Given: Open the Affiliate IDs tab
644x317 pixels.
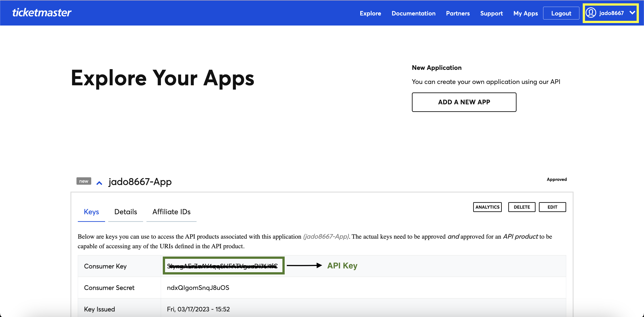Looking at the screenshot, I should pyautogui.click(x=172, y=212).
